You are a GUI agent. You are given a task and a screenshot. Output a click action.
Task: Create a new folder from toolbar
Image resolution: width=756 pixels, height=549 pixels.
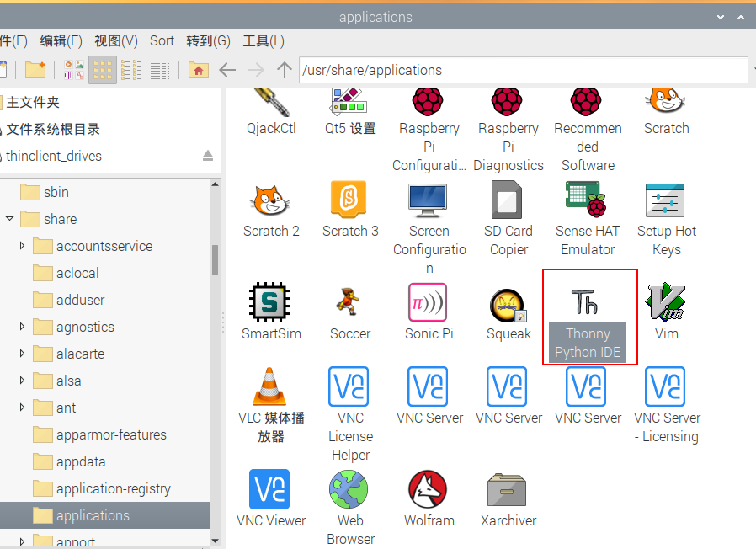click(x=35, y=70)
